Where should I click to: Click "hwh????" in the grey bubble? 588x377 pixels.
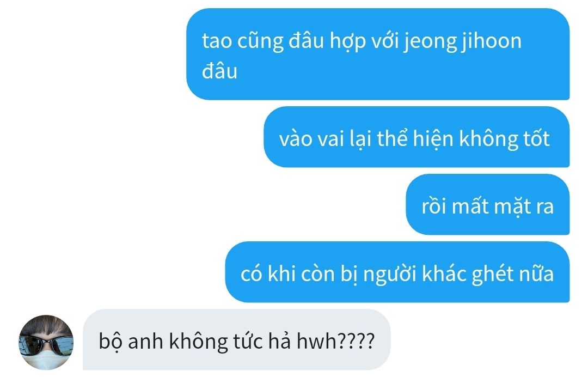335,342
